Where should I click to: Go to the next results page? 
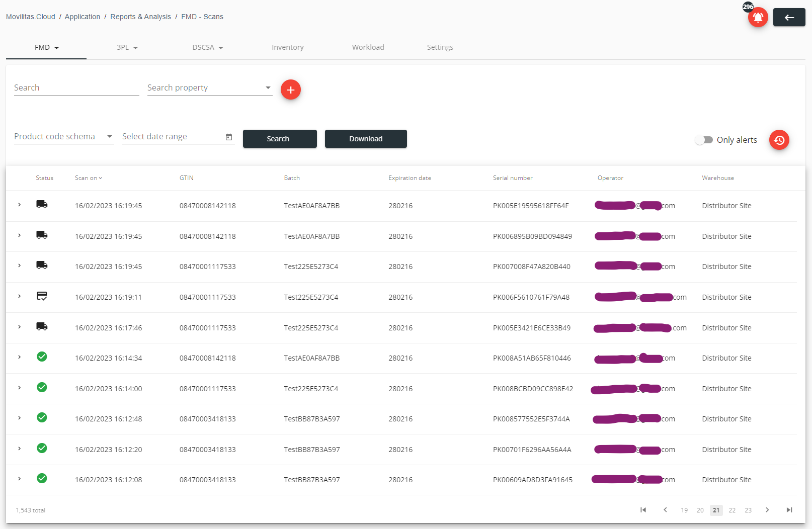(767, 510)
